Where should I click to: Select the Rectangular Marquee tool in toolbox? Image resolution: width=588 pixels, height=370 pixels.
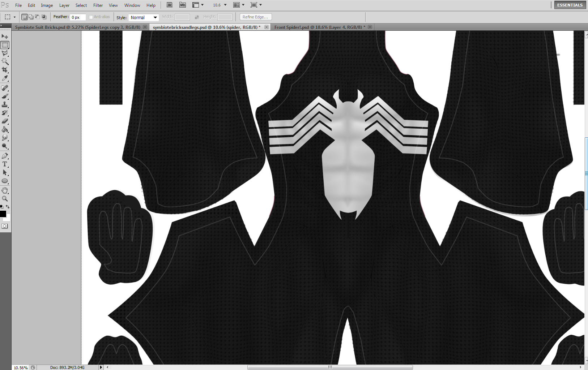(x=5, y=45)
